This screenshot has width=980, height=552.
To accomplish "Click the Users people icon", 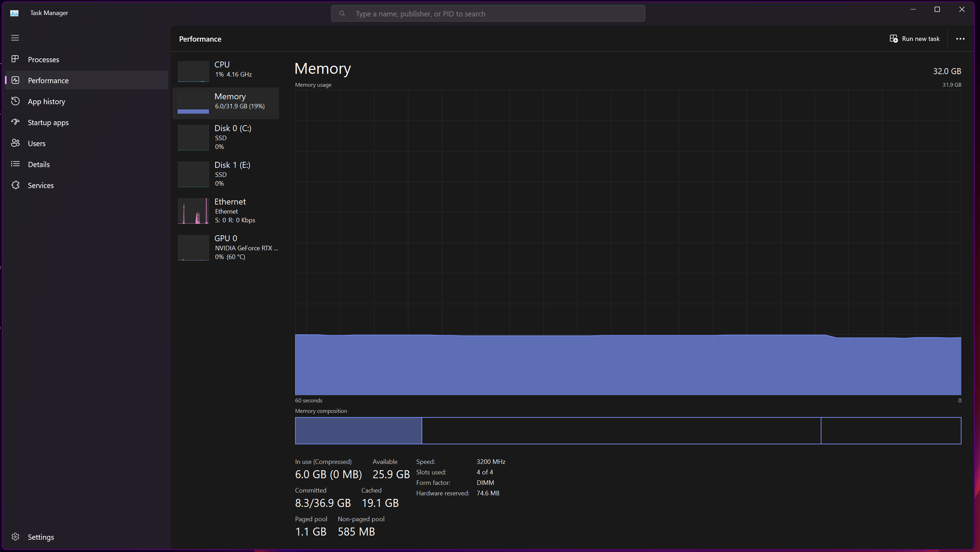I will (x=15, y=143).
